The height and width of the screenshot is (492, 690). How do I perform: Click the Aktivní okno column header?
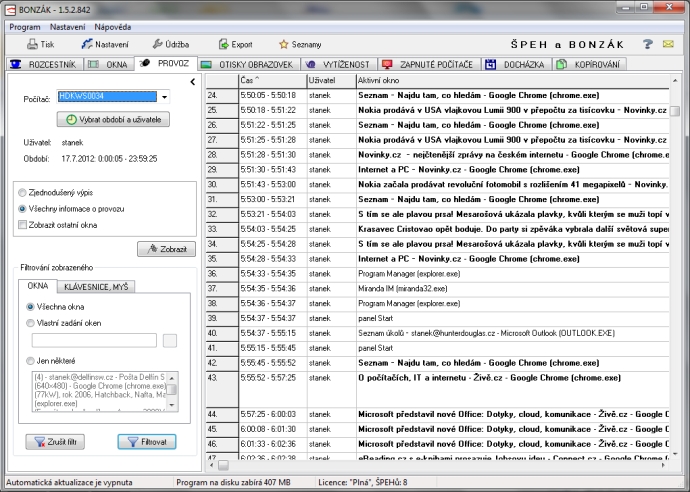(x=513, y=81)
